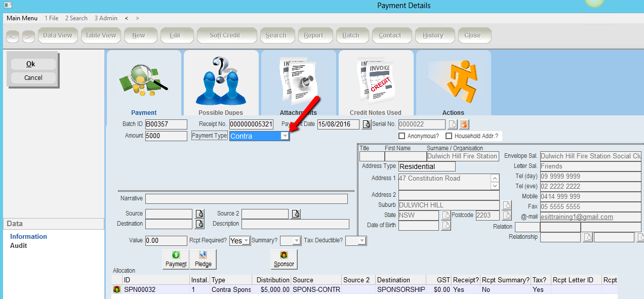Click the Destination lookup icon

199,224
